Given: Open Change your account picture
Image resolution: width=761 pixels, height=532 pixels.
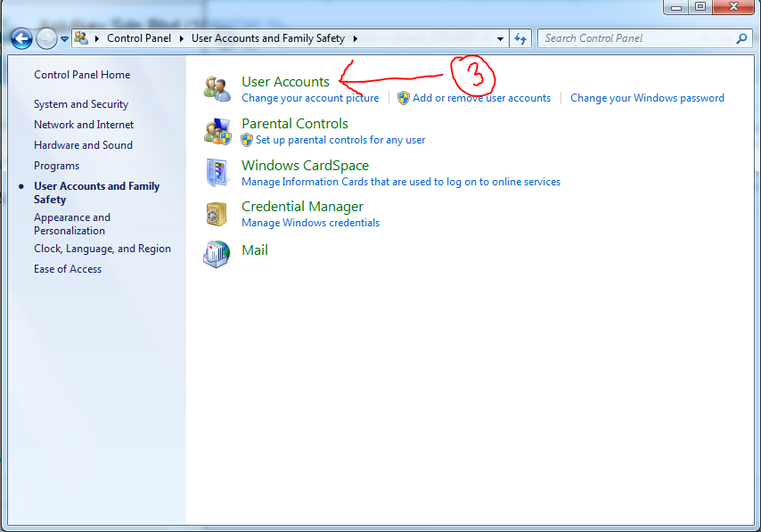Looking at the screenshot, I should (x=310, y=98).
